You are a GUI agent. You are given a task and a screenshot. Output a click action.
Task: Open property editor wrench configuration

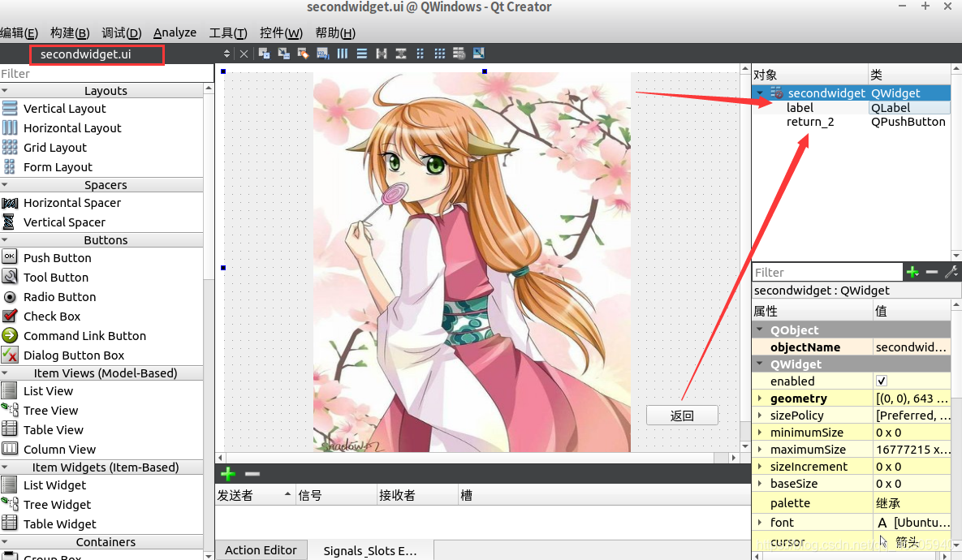[951, 272]
